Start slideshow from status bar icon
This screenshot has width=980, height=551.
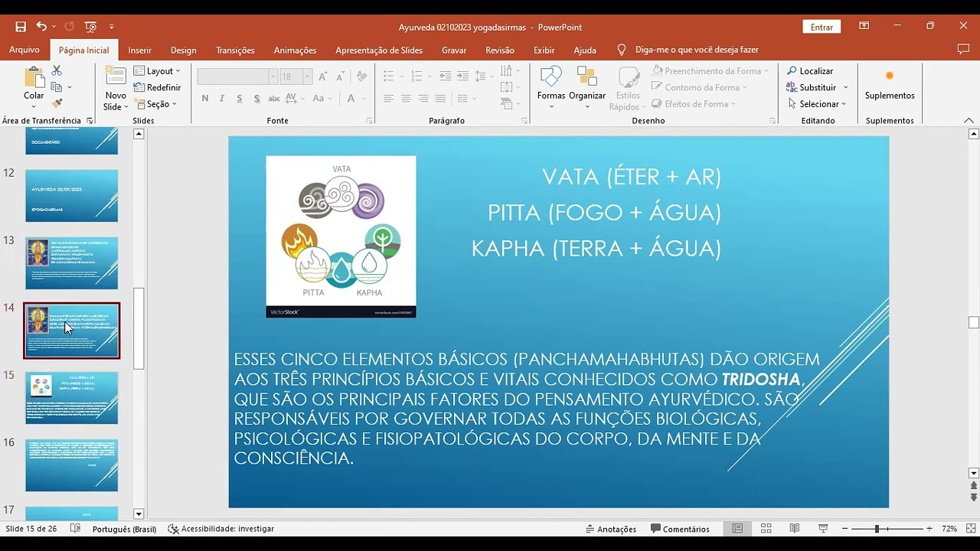click(x=823, y=529)
